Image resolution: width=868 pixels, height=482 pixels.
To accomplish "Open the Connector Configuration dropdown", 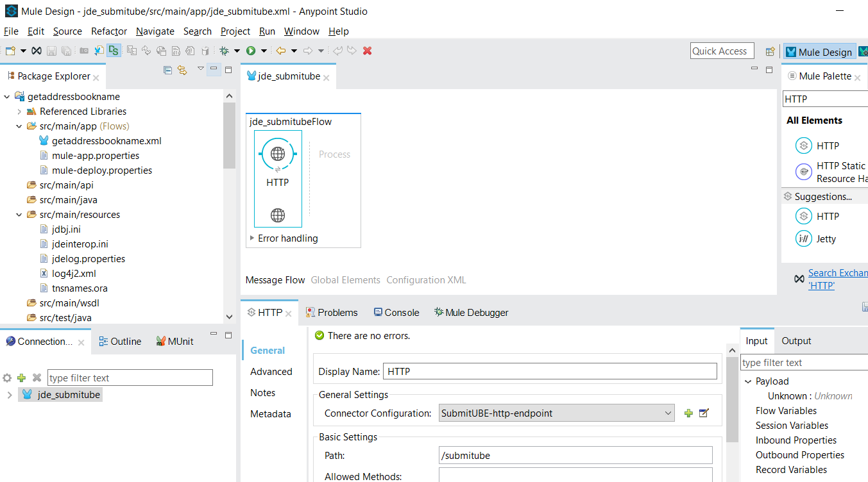I will pos(557,413).
